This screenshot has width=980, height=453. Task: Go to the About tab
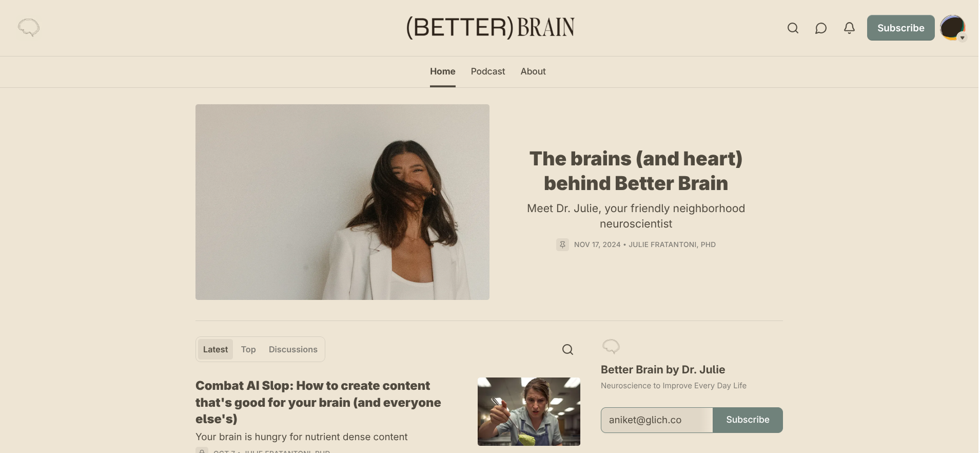[533, 71]
